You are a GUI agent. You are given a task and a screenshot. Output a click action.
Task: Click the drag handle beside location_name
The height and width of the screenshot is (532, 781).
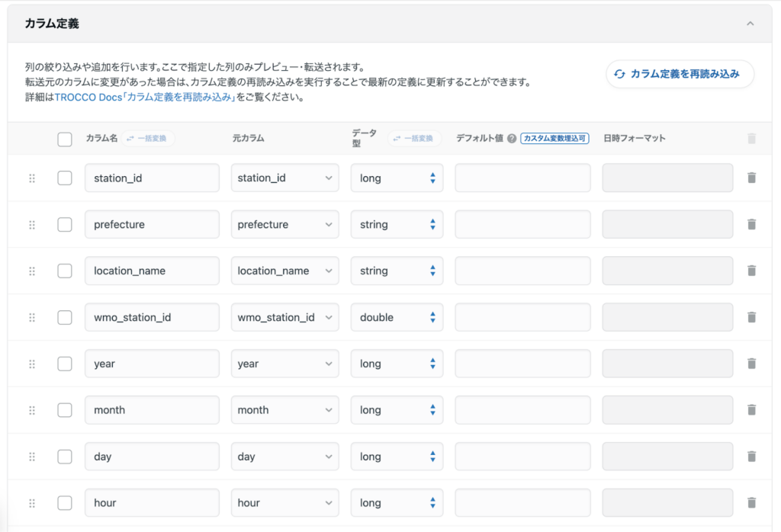[x=32, y=271]
